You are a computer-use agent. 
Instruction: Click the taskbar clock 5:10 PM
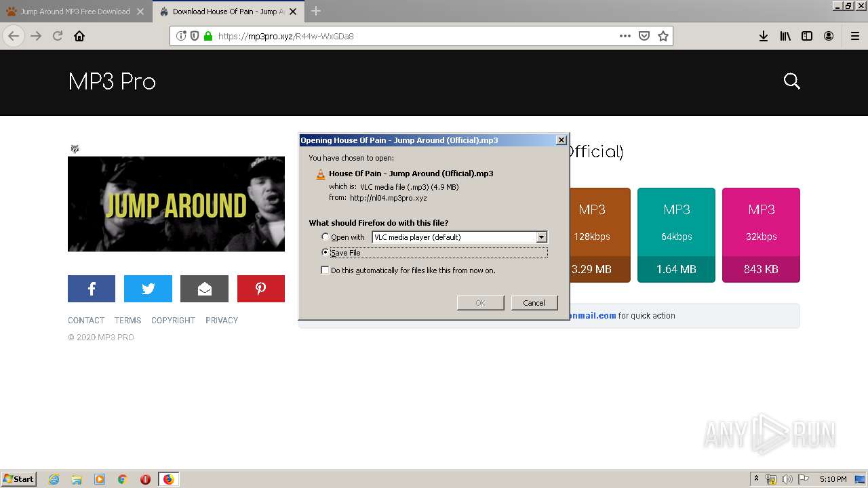pos(833,479)
